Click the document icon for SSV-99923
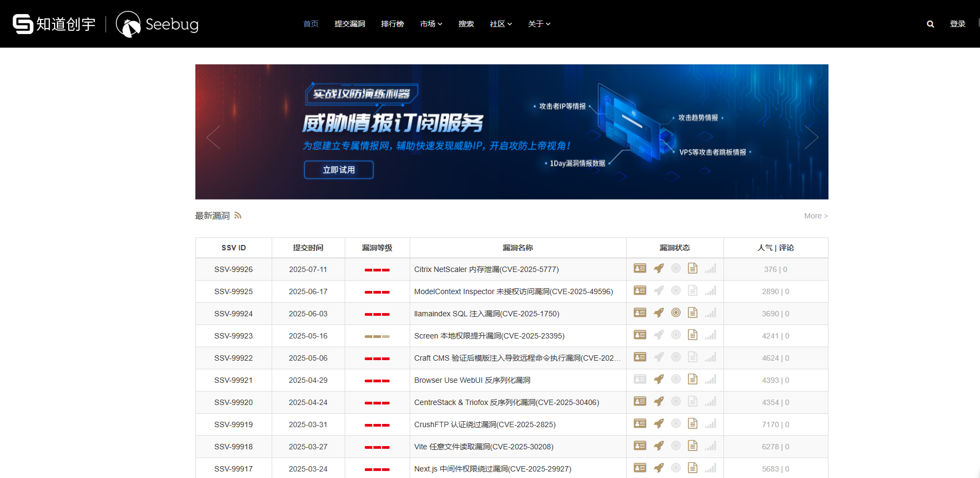This screenshot has height=478, width=980. click(693, 335)
